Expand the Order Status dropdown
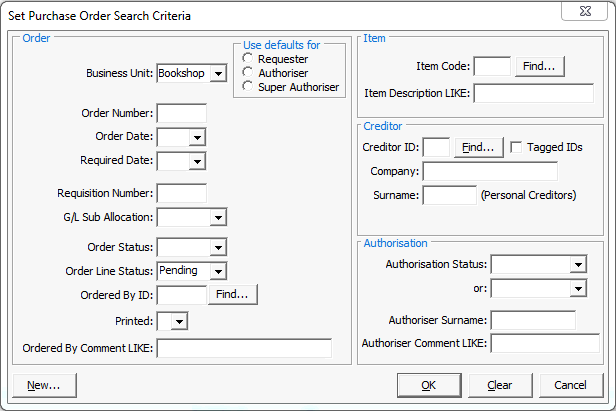 pyautogui.click(x=218, y=247)
